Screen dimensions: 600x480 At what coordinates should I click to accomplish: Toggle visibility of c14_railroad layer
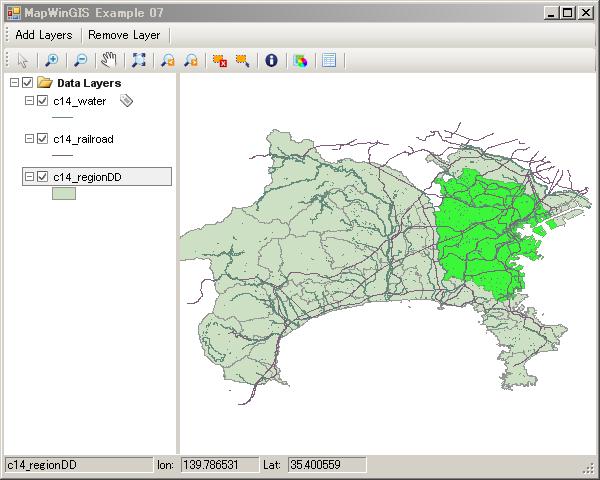coord(43,140)
